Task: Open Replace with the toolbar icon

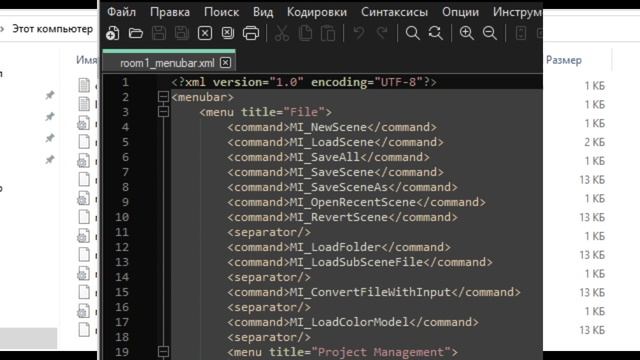Action: coord(436,33)
